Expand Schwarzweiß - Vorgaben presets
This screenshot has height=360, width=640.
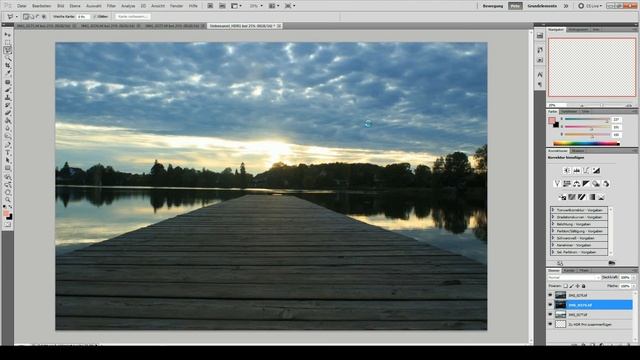pos(553,238)
